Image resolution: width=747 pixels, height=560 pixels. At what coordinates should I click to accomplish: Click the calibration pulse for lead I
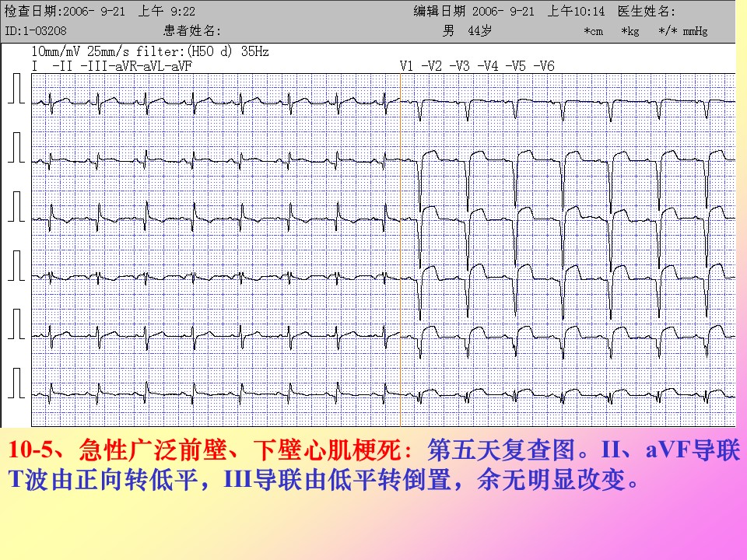point(16,89)
